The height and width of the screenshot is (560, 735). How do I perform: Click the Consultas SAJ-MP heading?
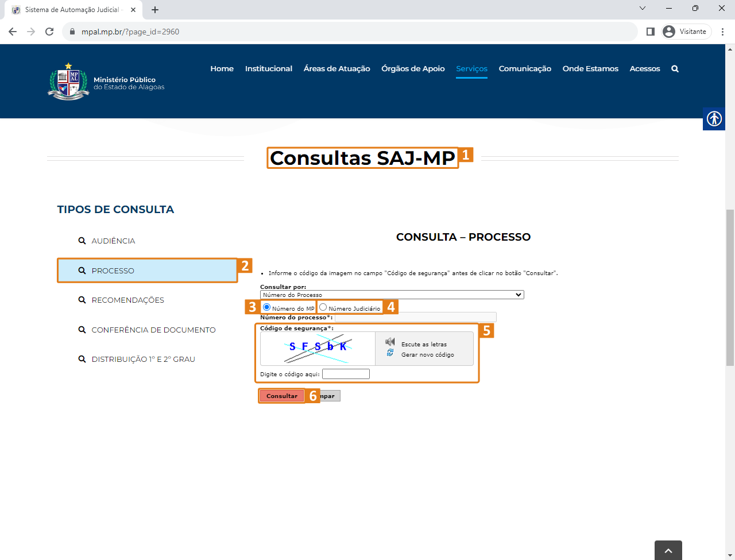362,158
